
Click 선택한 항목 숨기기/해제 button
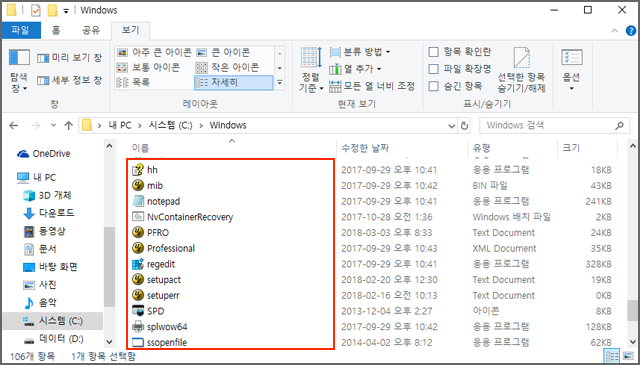pos(521,70)
